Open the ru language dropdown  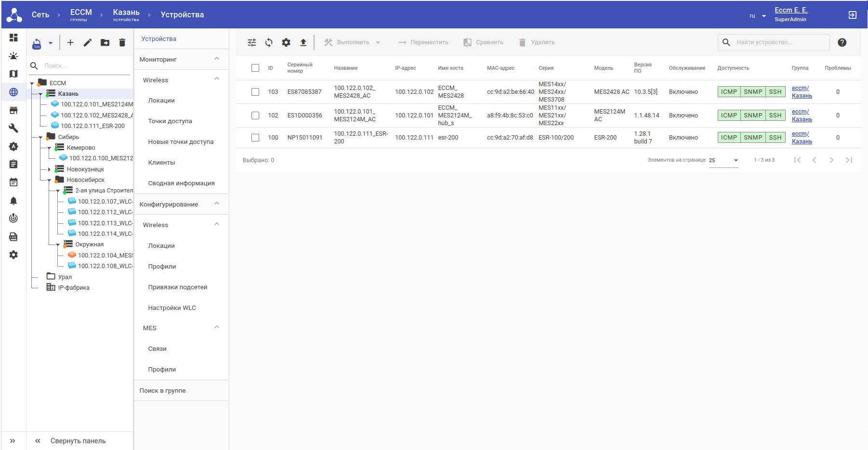757,16
